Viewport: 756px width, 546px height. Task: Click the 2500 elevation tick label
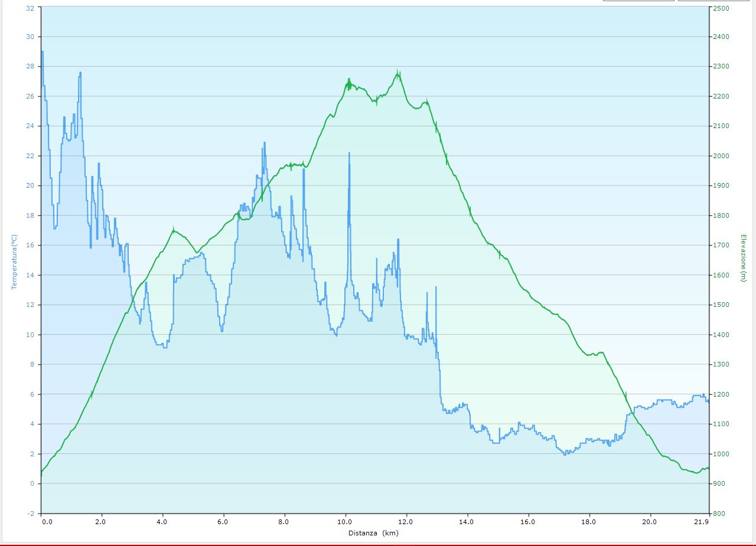[721, 8]
